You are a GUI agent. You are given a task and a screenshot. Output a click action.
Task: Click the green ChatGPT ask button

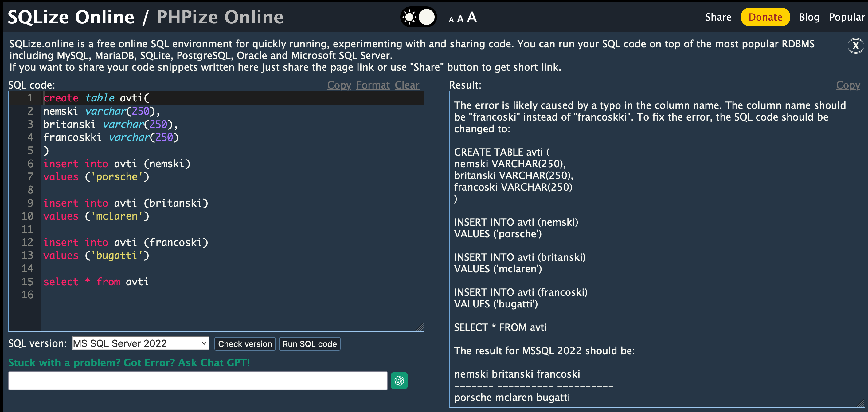[399, 381]
